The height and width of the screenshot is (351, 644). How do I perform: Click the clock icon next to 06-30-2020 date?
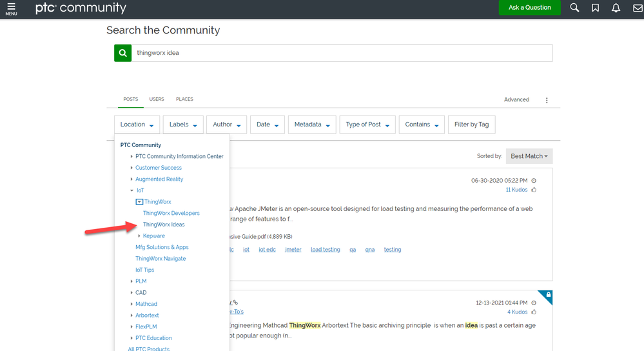534,181
